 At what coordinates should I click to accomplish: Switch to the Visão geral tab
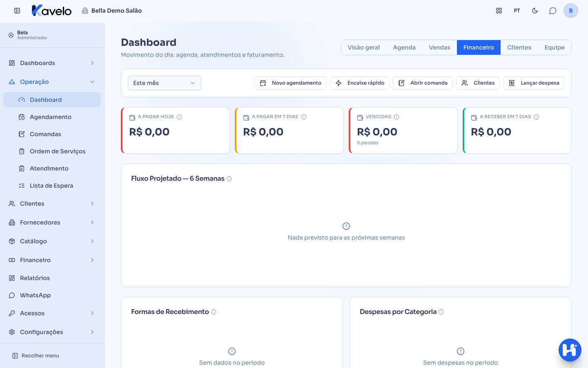[x=364, y=47]
